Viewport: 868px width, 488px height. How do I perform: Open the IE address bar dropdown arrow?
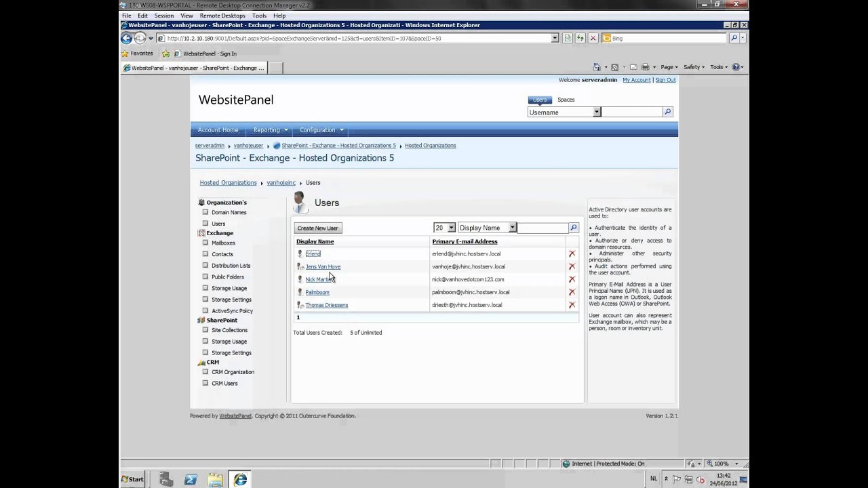555,39
